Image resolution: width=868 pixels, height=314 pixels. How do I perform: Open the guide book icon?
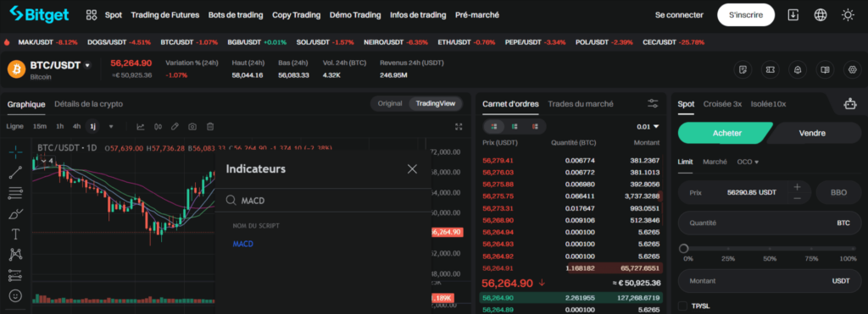point(825,69)
